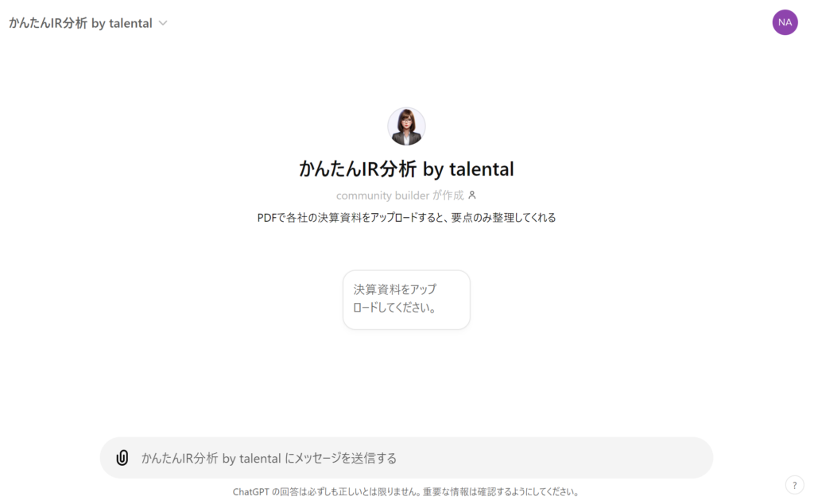
Task: Click the community builder author name
Action: pos(382,195)
